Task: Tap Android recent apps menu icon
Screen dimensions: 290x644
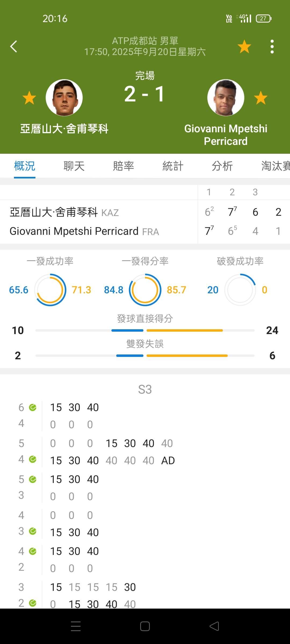Action: (76, 626)
